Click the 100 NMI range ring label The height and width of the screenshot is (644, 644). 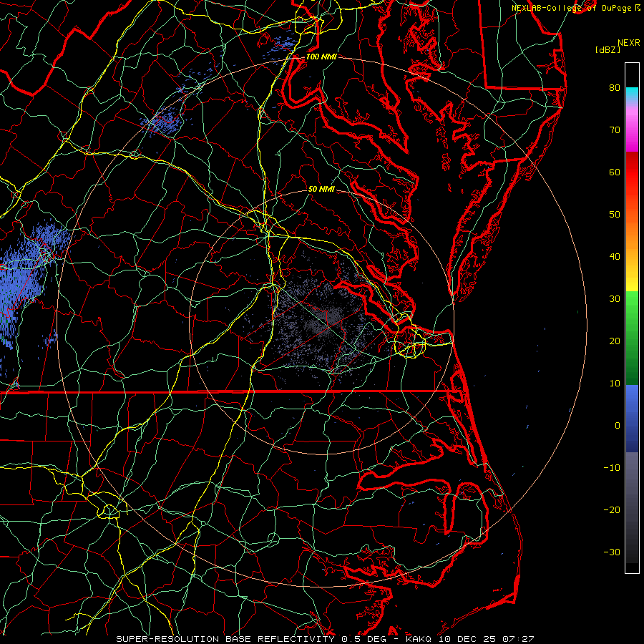tap(321, 57)
